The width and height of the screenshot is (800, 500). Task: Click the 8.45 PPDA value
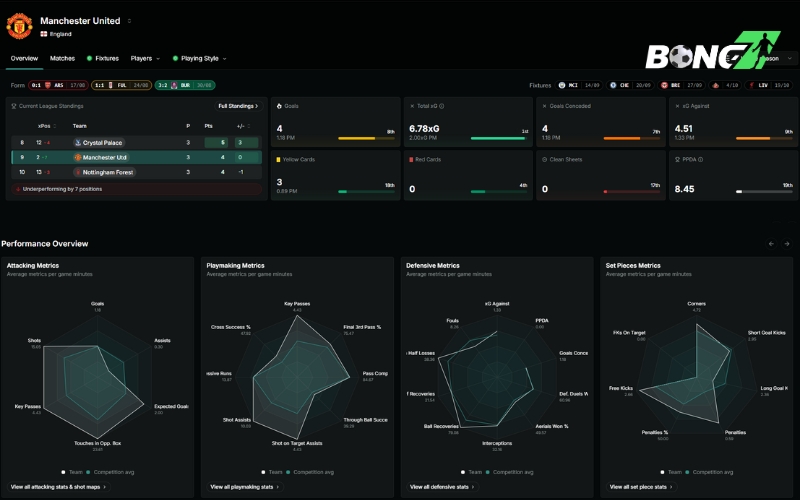click(x=684, y=189)
